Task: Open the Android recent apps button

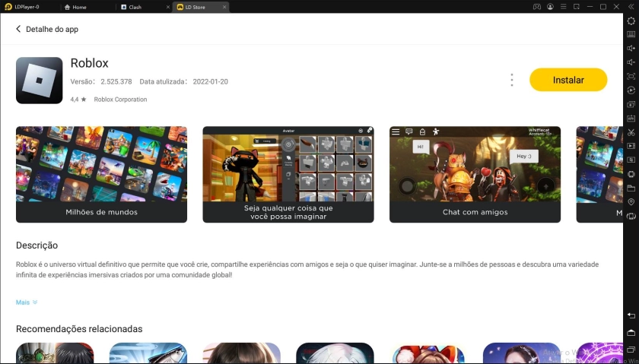Action: (631, 349)
